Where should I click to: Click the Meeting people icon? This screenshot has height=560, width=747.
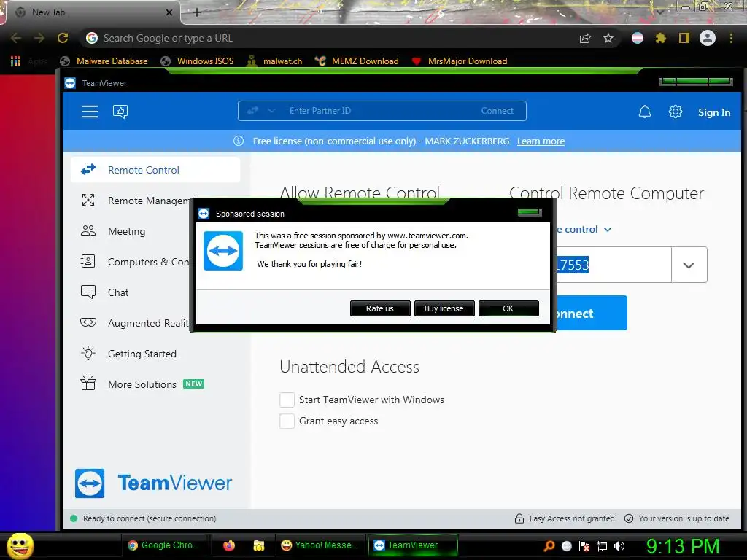[88, 231]
